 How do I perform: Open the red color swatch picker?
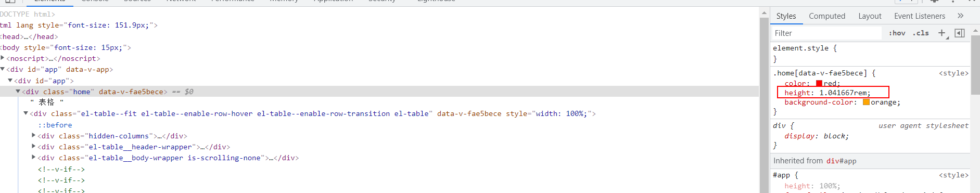click(819, 83)
